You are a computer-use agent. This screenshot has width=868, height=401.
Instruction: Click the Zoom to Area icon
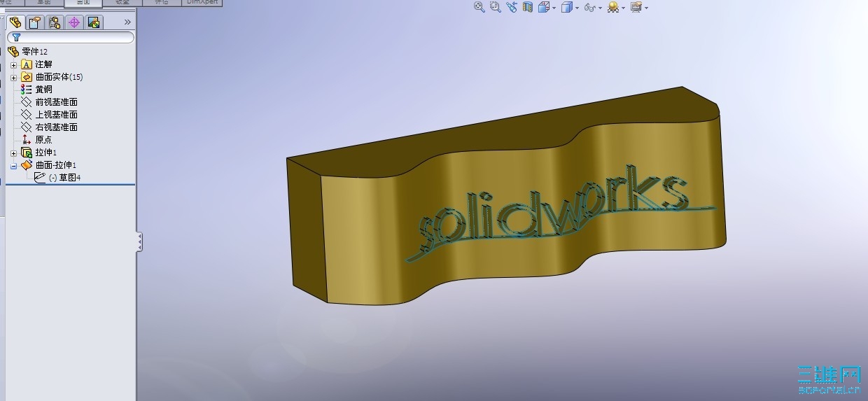496,7
